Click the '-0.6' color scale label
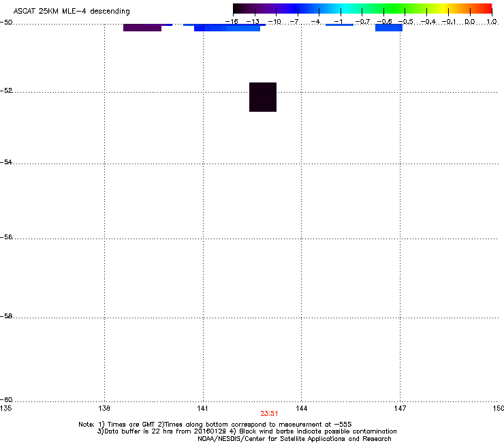This screenshot has height=443, width=504. click(384, 22)
